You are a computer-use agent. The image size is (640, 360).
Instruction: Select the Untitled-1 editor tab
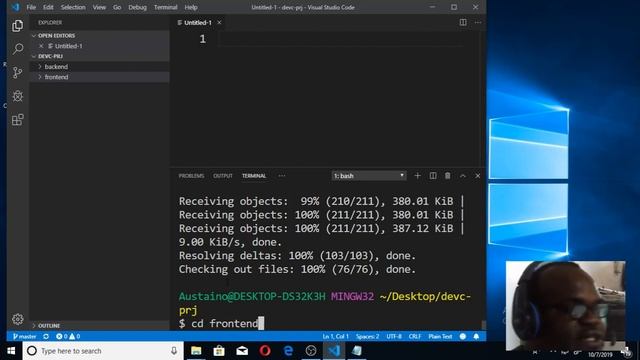click(x=198, y=22)
